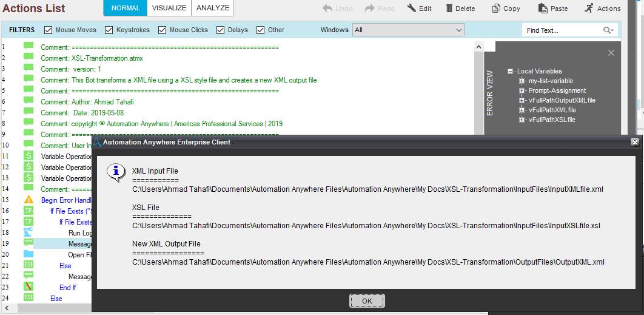Viewport: 644px width, 315px height.
Task: Click the error handling warning icon line 15
Action: tap(29, 200)
